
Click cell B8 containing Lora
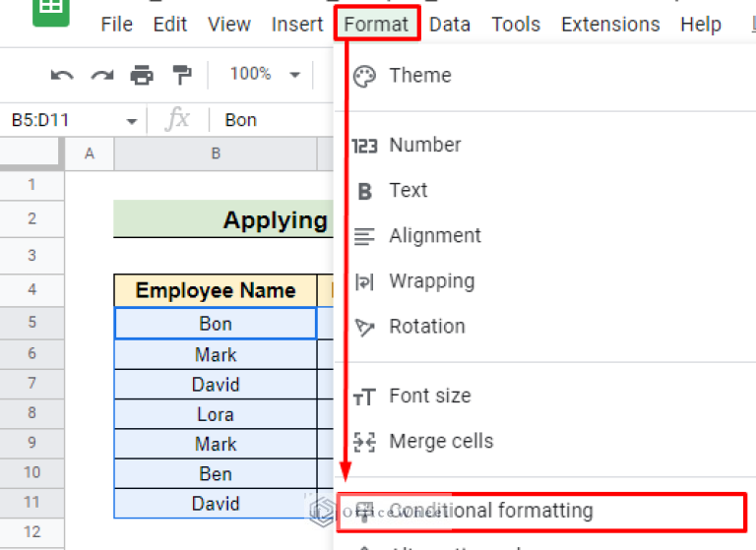click(216, 414)
